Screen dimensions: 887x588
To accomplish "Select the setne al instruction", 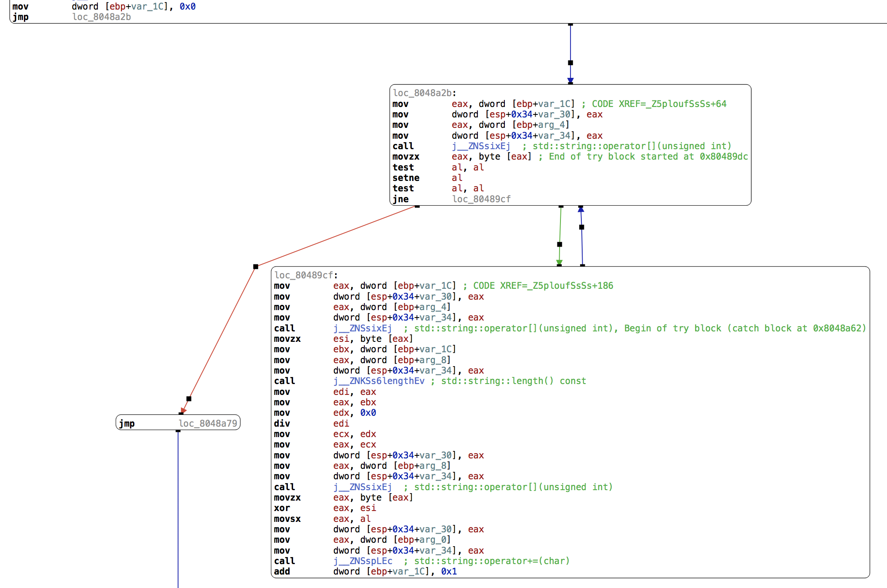I will click(427, 178).
